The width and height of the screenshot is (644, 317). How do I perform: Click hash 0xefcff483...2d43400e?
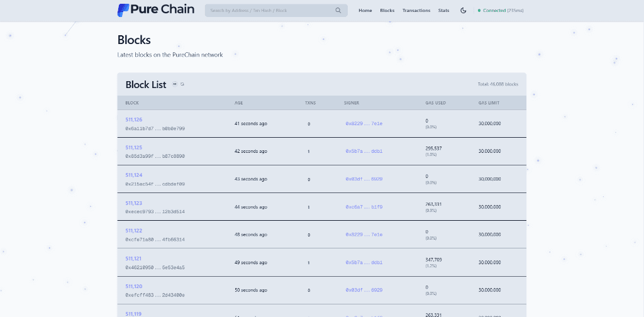155,295
